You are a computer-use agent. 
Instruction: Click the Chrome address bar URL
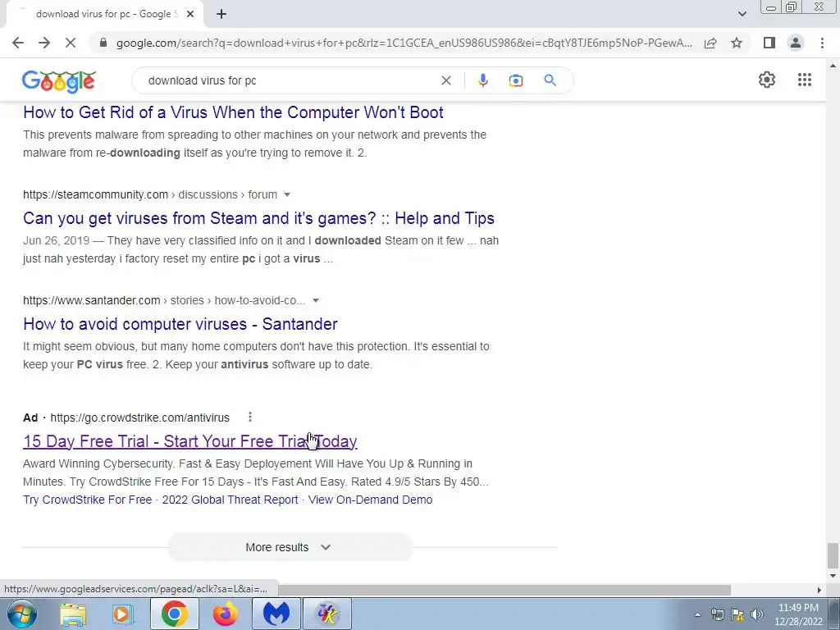pyautogui.click(x=404, y=43)
